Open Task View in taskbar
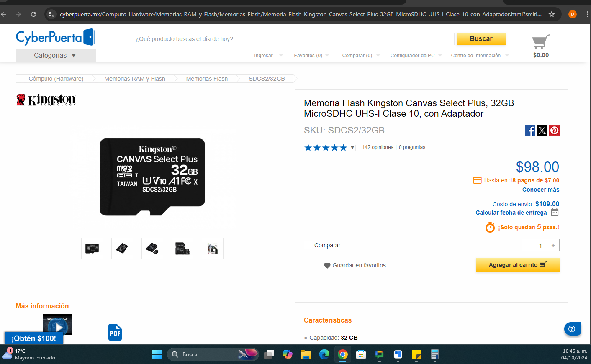Viewport: 591px width, 364px height. click(269, 354)
